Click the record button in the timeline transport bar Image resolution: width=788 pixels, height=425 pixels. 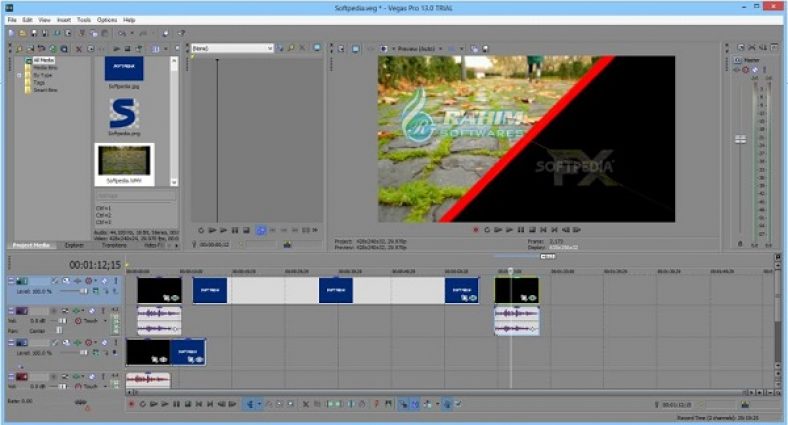131,404
